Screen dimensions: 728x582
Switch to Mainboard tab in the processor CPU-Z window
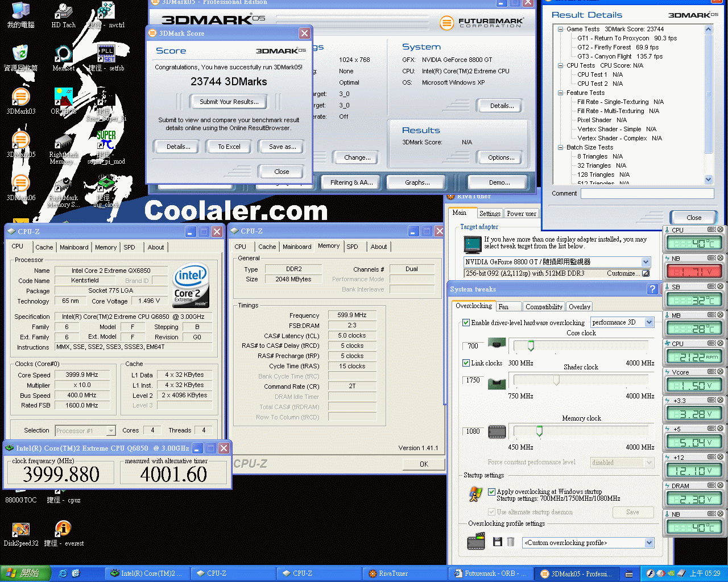(74, 247)
